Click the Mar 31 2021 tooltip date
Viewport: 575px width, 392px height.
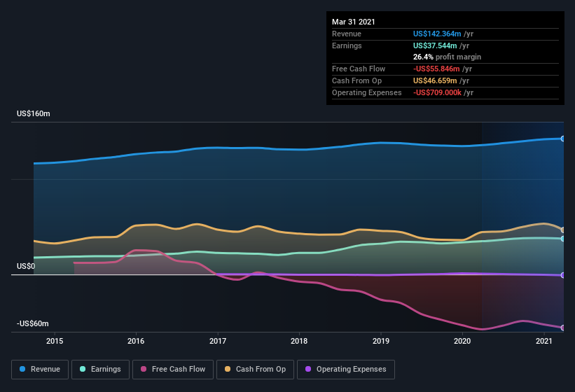(x=354, y=22)
